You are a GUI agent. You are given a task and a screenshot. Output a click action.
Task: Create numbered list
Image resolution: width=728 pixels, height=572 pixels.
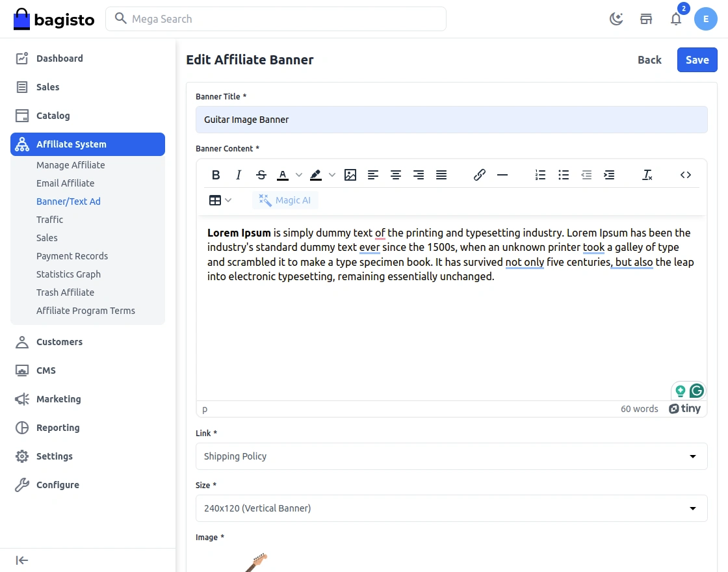(x=540, y=175)
